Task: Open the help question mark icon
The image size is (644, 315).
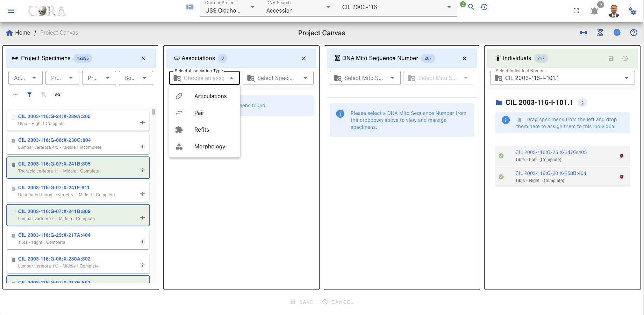Action: click(634, 32)
